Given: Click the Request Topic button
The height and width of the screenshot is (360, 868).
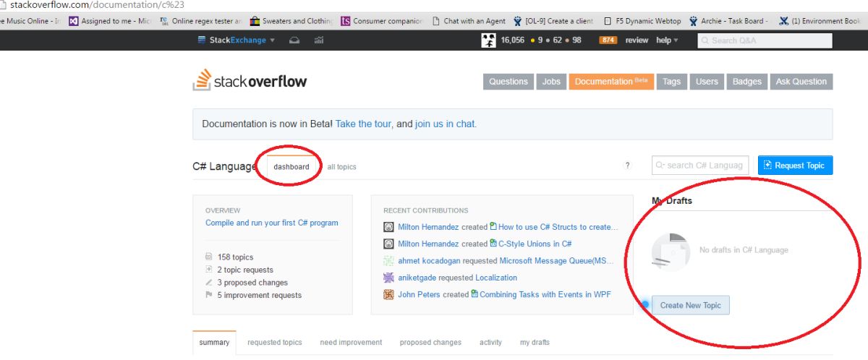Looking at the screenshot, I should coord(796,165).
